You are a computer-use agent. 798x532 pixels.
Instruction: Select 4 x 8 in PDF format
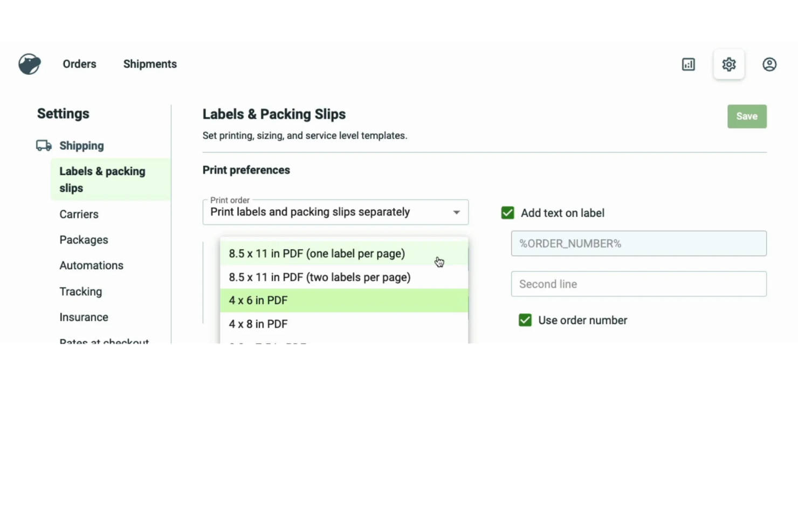pos(258,323)
